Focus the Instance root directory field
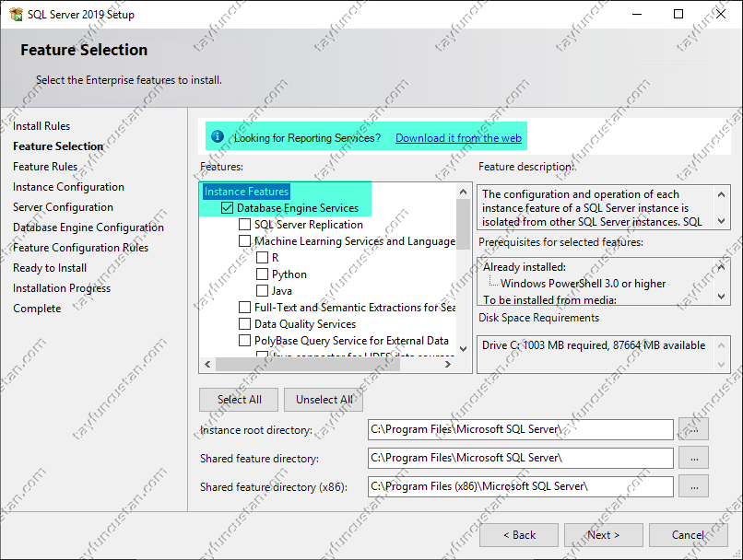 click(x=520, y=429)
